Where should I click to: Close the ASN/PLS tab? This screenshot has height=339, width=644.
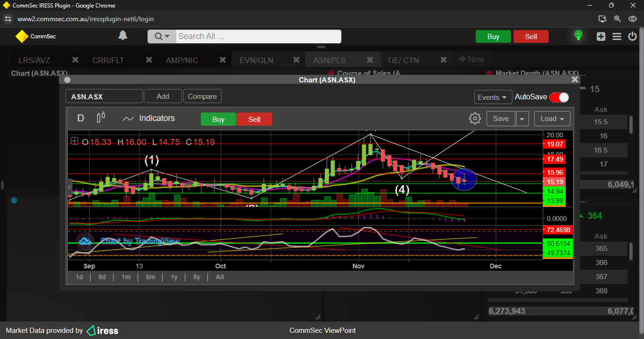370,60
